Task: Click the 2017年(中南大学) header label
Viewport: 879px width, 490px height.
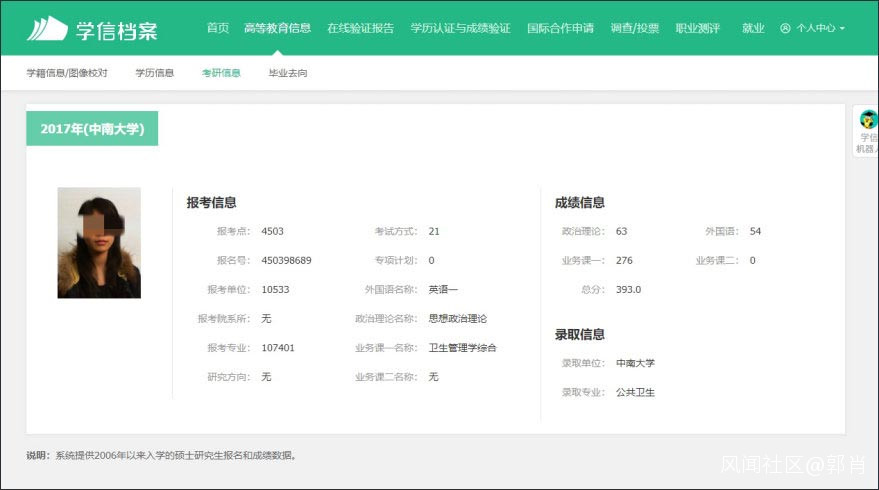Action: pyautogui.click(x=92, y=128)
